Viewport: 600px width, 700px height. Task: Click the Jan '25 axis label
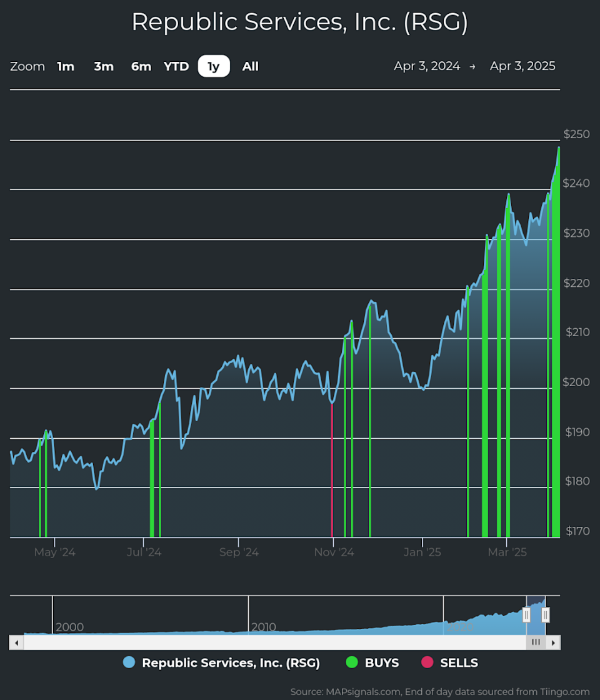(x=422, y=552)
